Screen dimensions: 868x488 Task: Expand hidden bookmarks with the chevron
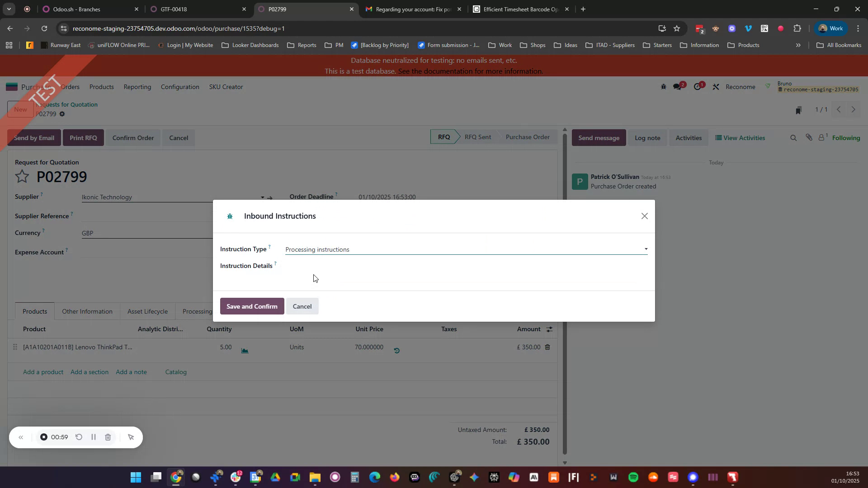click(x=799, y=45)
